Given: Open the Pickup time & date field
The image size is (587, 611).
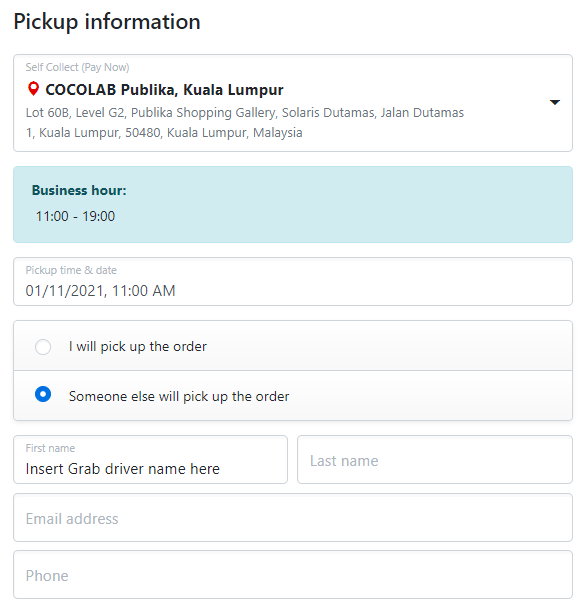Looking at the screenshot, I should point(293,281).
